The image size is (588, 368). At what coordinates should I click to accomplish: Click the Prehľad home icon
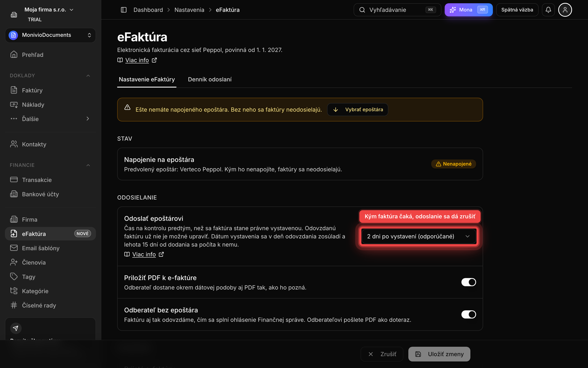(x=14, y=55)
